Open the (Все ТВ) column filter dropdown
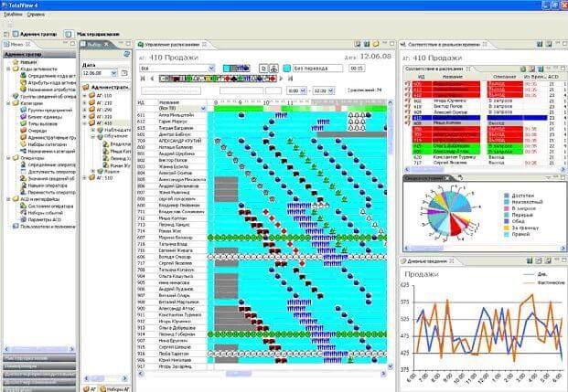This screenshot has width=568, height=392. 203,108
